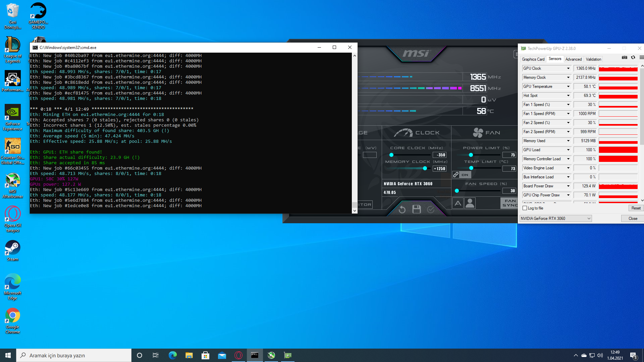Click the Reset button in GPU-Z
Viewport: 644px width, 362px height.
[635, 208]
